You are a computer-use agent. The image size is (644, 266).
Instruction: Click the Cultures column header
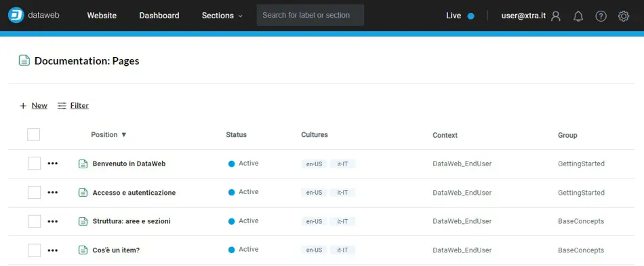coord(315,134)
